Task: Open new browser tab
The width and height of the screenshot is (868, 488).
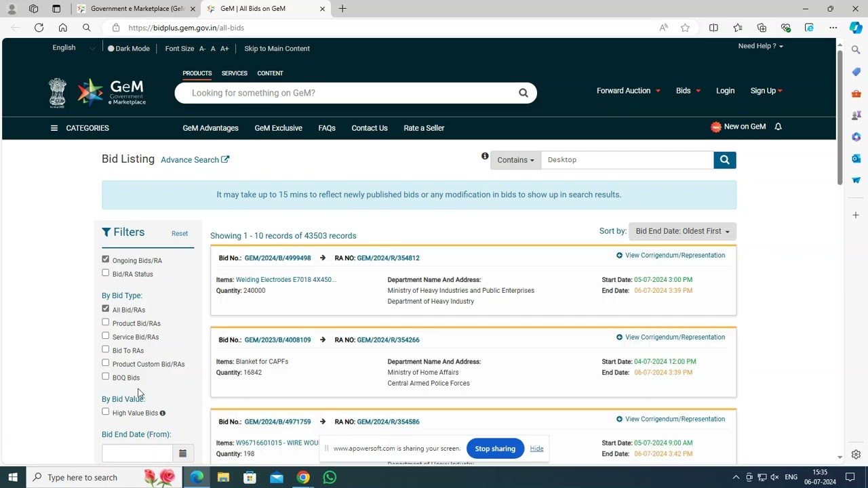Action: [342, 9]
